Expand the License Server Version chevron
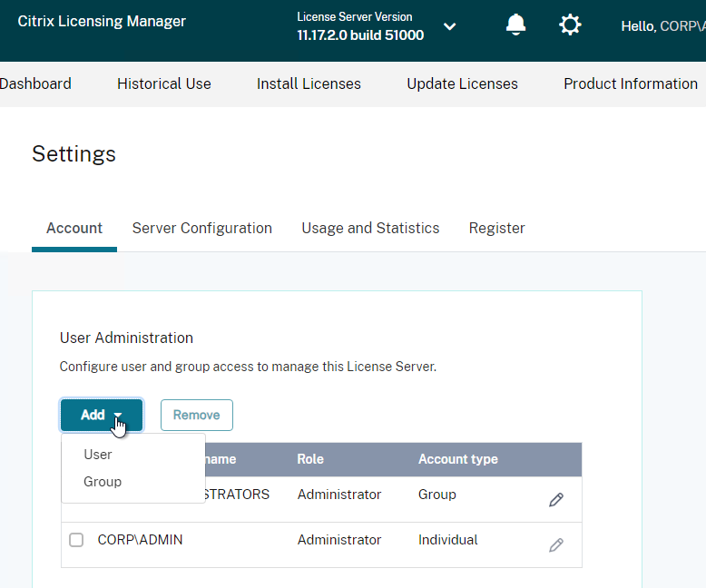706x588 pixels. point(449,26)
